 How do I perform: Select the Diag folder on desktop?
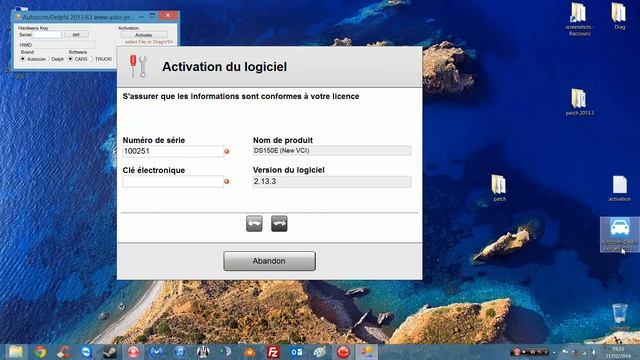pyautogui.click(x=619, y=16)
